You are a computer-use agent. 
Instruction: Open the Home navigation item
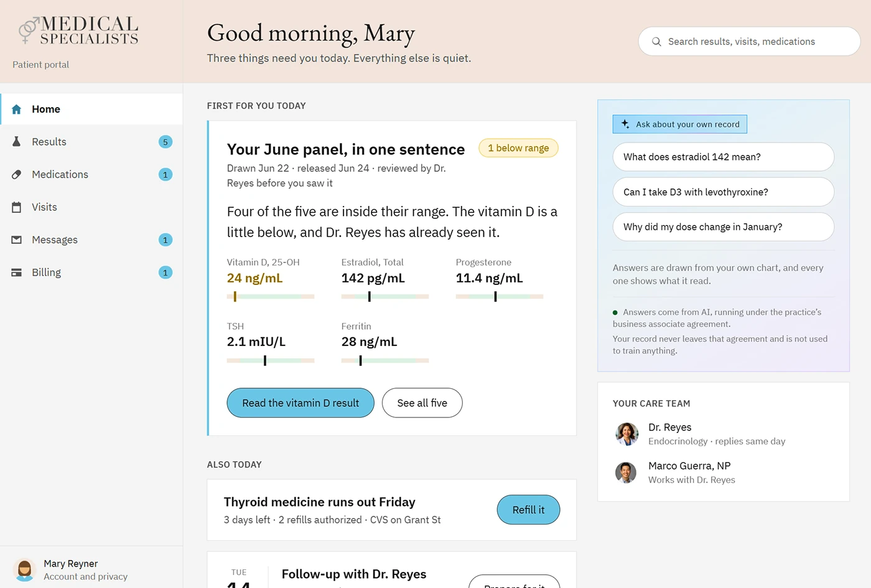[91, 110]
